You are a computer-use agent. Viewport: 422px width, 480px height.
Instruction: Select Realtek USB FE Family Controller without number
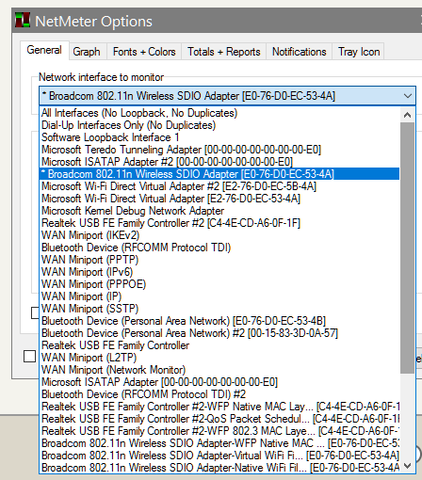(220, 345)
